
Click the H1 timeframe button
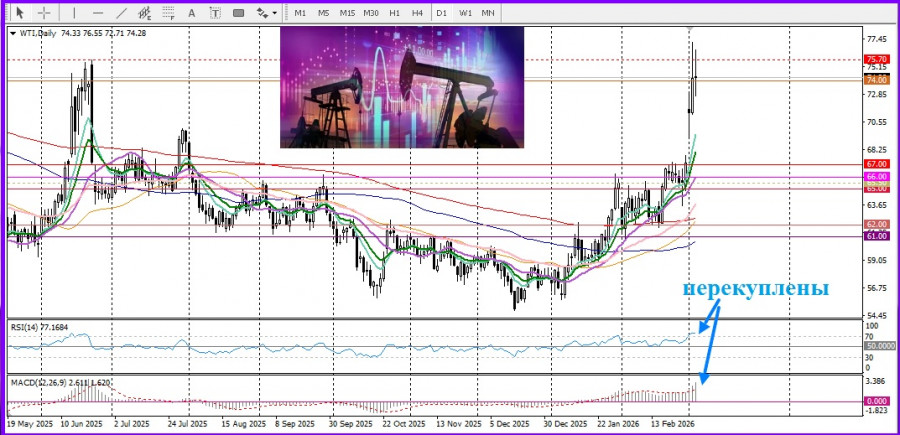pos(395,12)
